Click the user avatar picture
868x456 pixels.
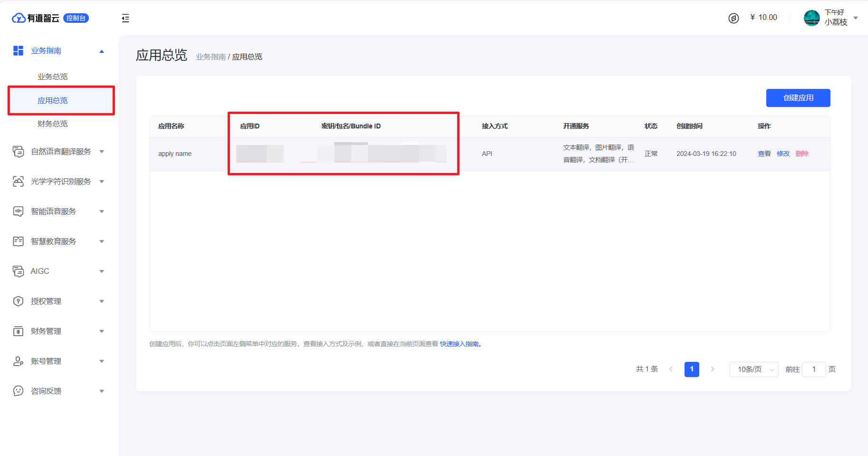(811, 18)
